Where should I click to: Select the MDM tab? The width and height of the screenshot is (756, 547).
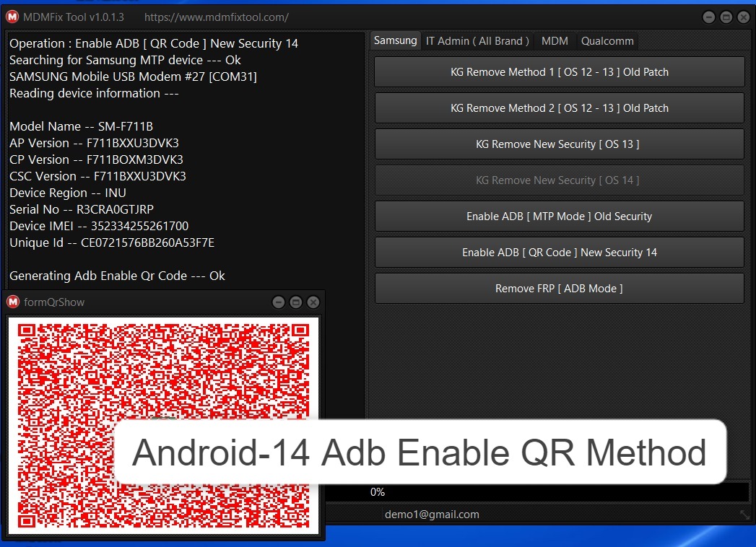(x=555, y=41)
